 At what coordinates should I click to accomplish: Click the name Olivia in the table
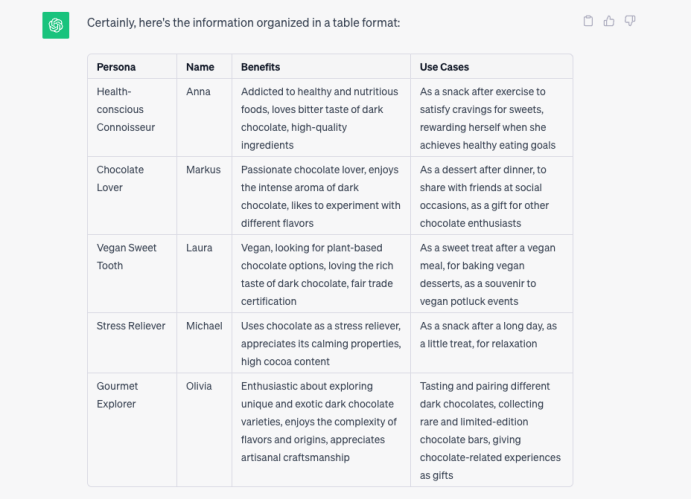[199, 386]
